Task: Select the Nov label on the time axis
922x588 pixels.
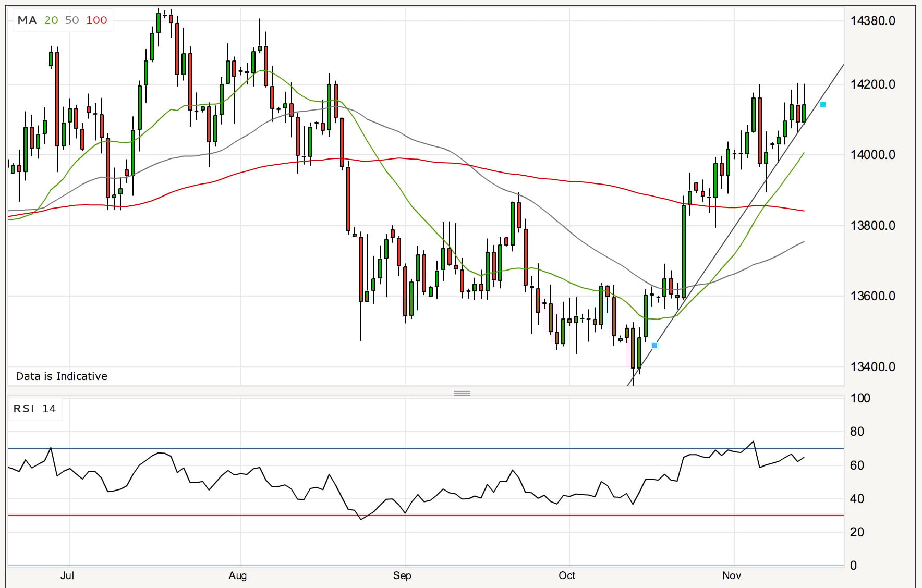Action: (x=732, y=576)
